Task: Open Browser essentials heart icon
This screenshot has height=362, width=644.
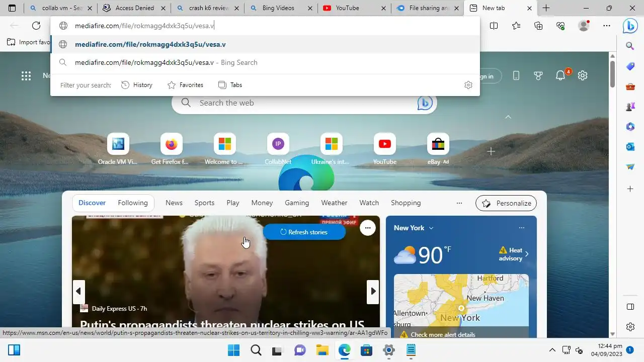Action: coord(560,26)
